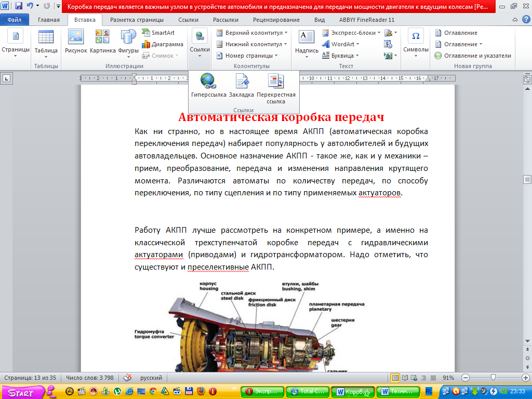Insert date and time icon
532x399 pixels.
pos(388,44)
